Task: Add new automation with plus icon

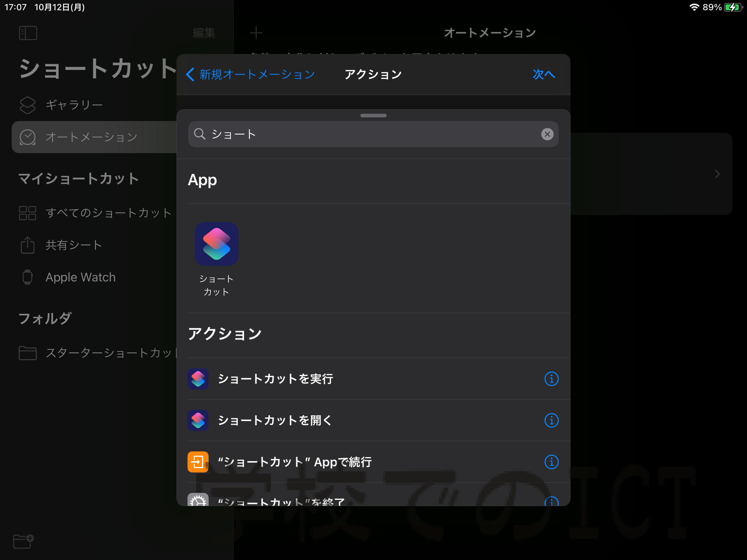Action: coord(256,33)
